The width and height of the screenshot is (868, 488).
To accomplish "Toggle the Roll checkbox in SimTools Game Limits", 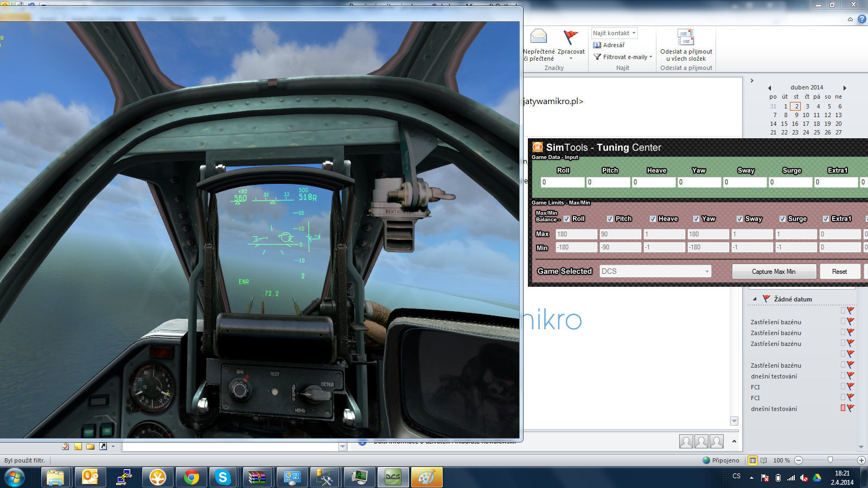I will [566, 219].
